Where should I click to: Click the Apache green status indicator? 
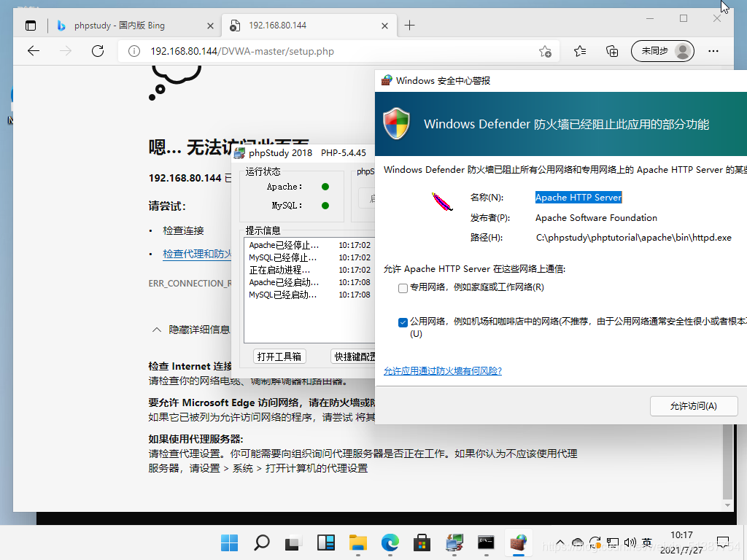coord(325,187)
